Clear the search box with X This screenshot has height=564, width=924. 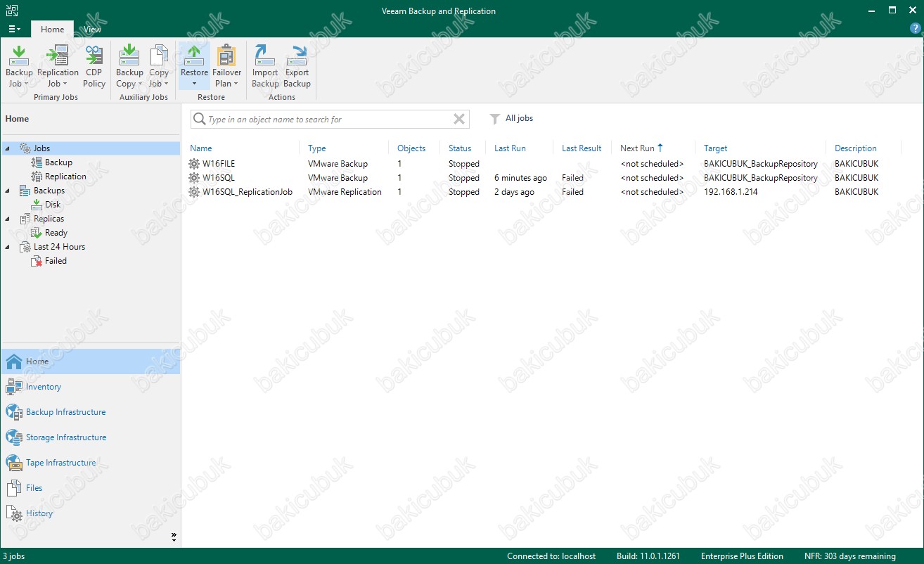click(x=459, y=119)
